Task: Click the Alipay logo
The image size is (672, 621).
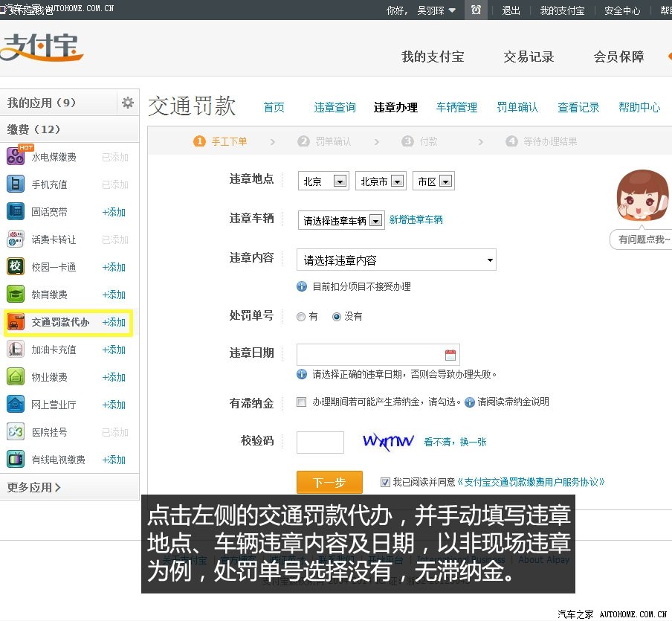Action: click(x=42, y=47)
